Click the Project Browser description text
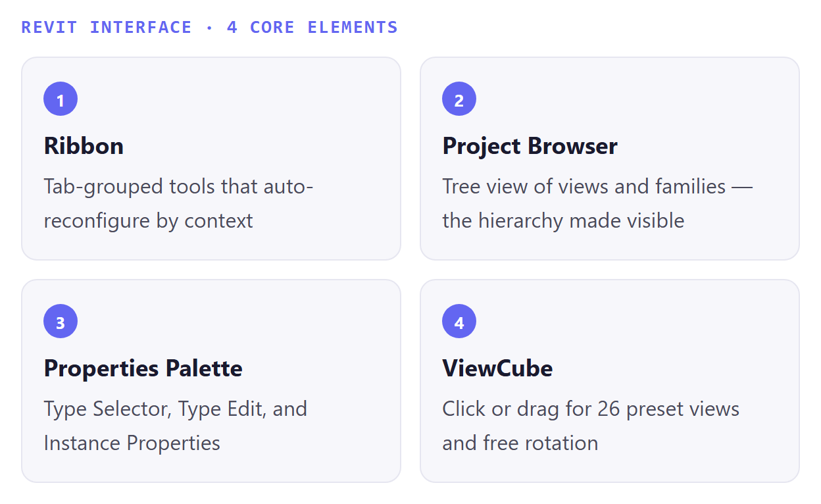The width and height of the screenshot is (821, 504). 597,203
